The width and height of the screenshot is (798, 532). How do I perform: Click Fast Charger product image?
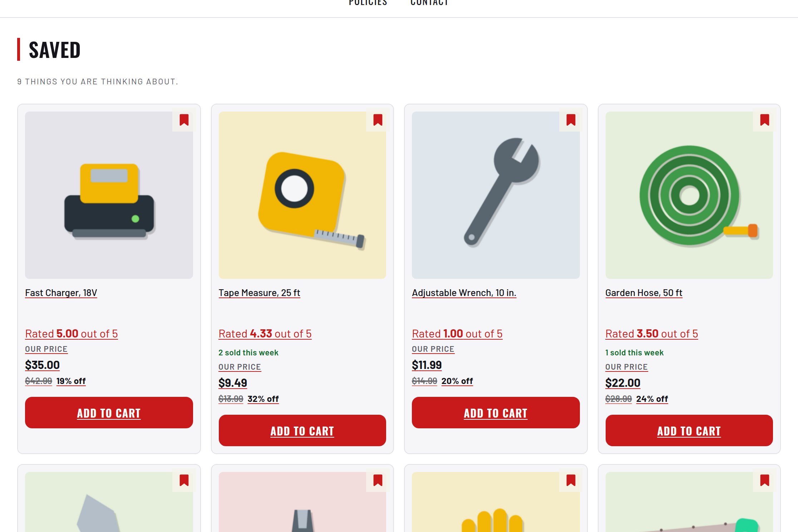click(109, 195)
